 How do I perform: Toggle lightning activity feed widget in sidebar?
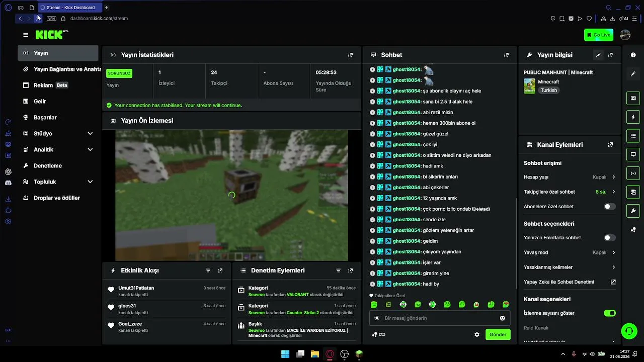[x=633, y=117]
